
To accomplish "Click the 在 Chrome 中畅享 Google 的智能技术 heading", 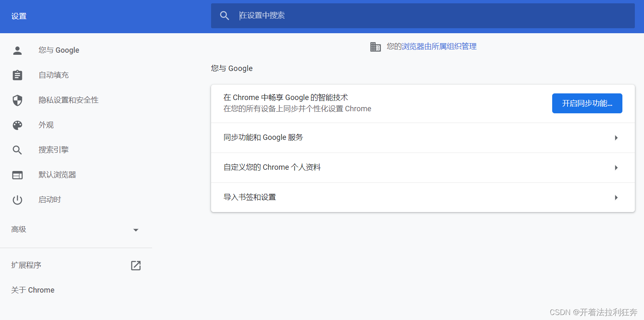I will pos(286,98).
